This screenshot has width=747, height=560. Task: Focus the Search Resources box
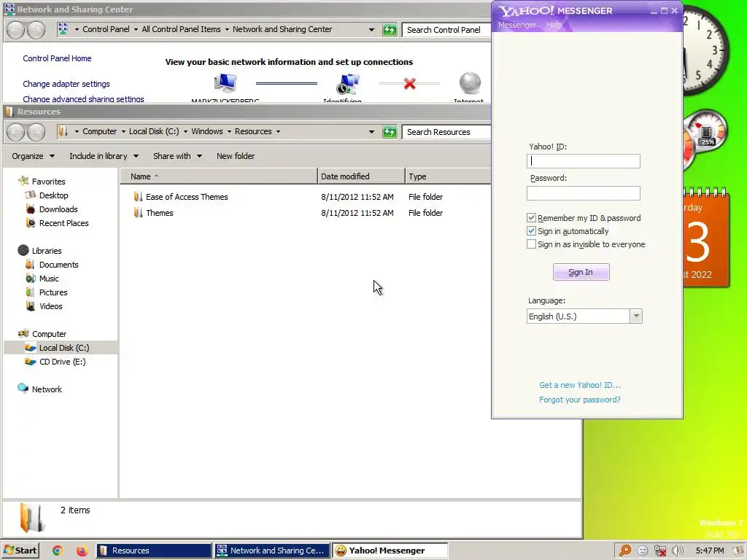447,132
